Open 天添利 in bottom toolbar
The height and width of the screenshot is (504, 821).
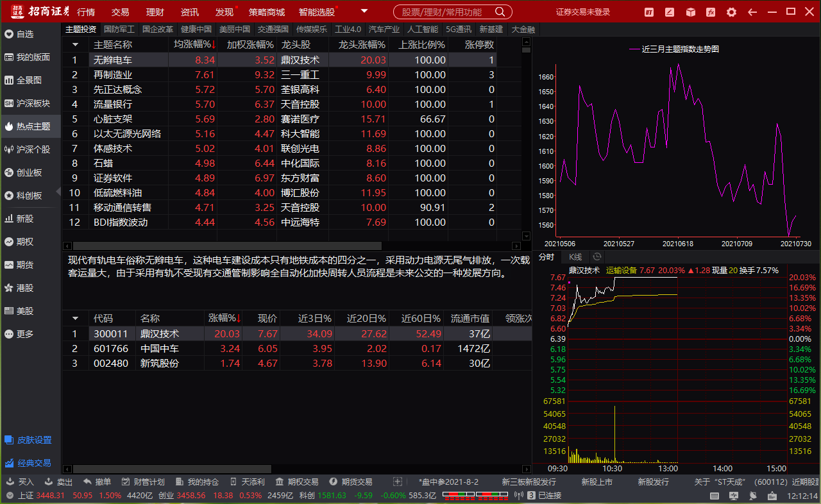pos(246,482)
